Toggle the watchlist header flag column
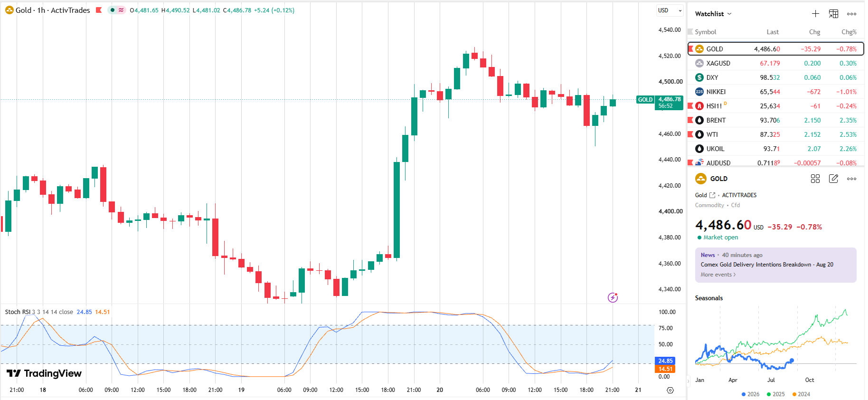 (x=690, y=32)
